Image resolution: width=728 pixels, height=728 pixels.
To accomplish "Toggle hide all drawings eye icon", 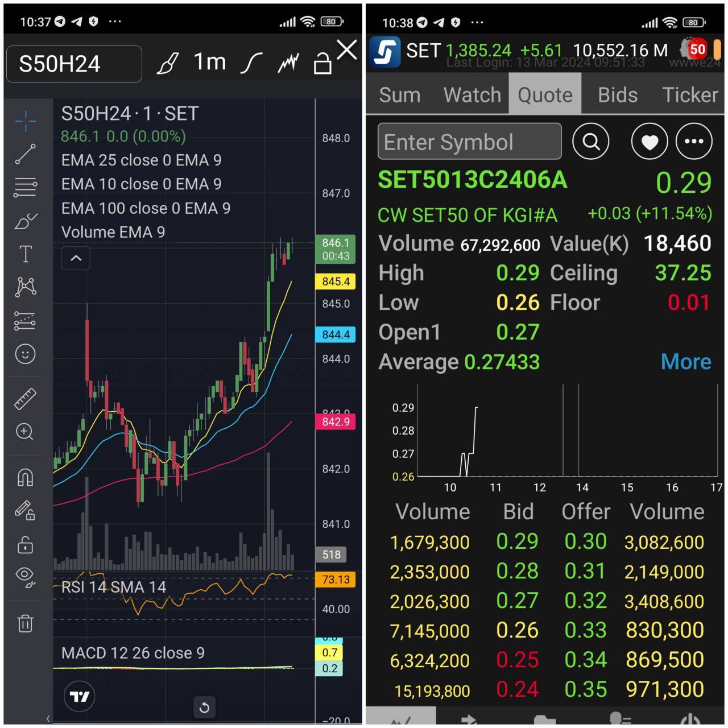I will (26, 577).
